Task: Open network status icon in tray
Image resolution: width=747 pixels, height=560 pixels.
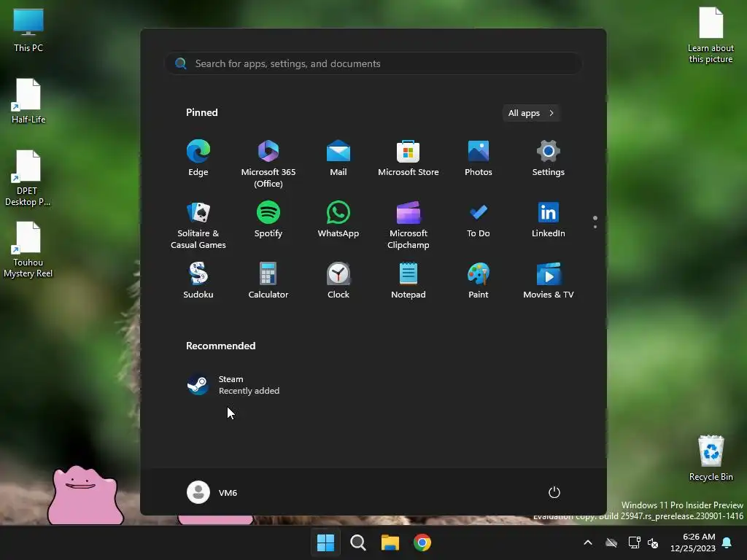Action: tap(634, 542)
